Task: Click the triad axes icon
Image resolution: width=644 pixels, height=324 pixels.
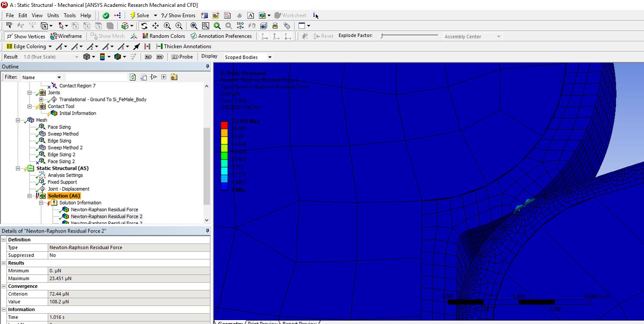Action: click(x=134, y=36)
